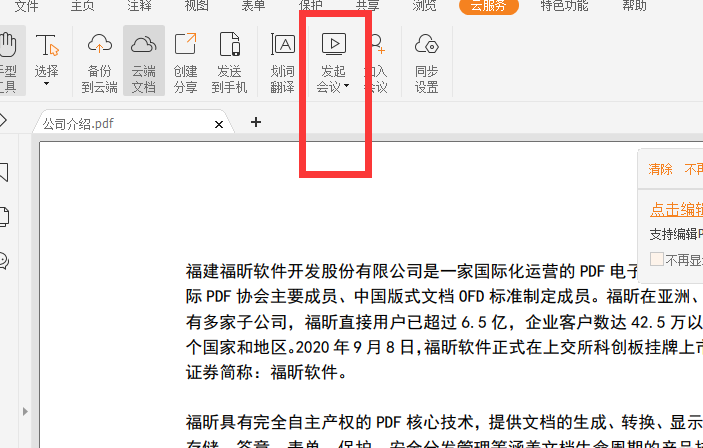This screenshot has height=448, width=703.
Task: Switch to the 主页 tab
Action: coord(82,5)
